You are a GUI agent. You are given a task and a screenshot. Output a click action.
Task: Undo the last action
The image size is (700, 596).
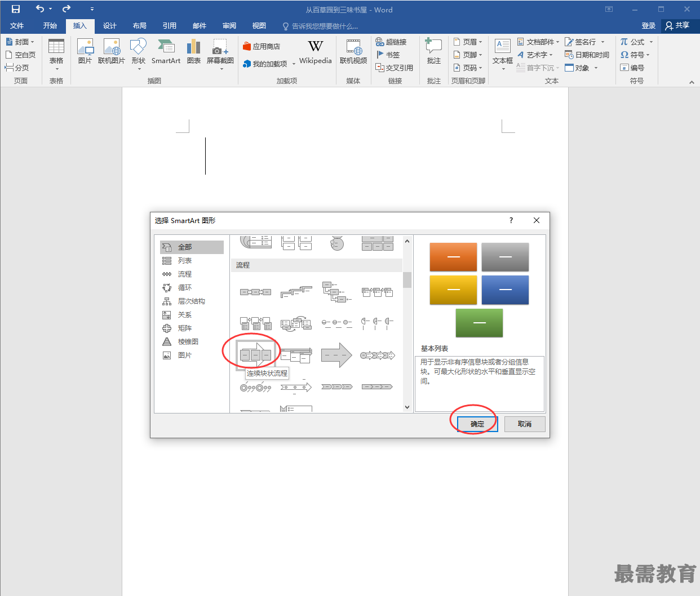pos(40,9)
